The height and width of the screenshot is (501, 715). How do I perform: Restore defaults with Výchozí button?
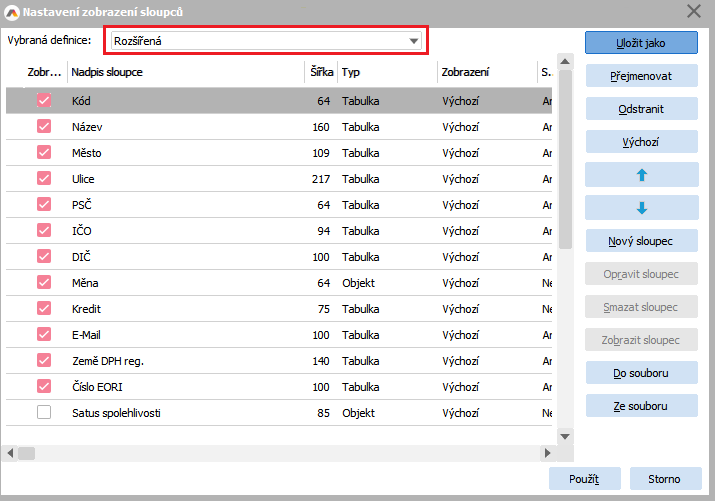[641, 142]
